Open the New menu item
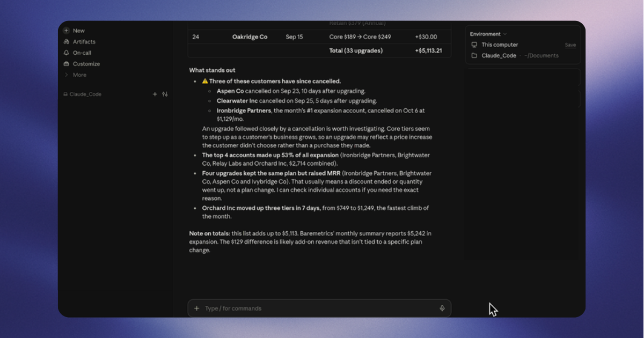 (79, 31)
